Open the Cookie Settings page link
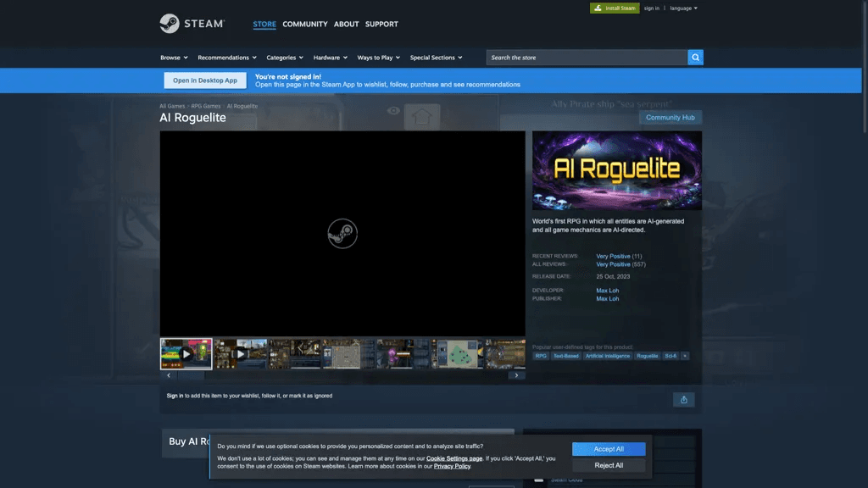 click(x=454, y=458)
